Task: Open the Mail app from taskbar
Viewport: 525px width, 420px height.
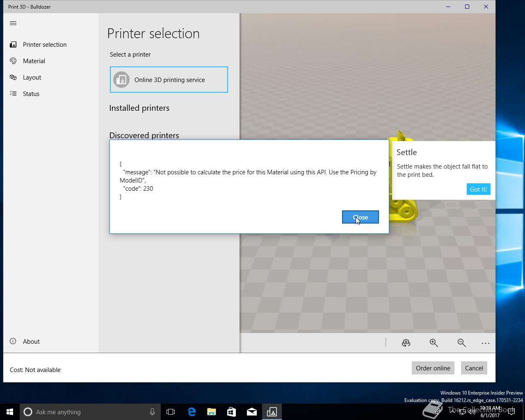Action: pos(252,412)
